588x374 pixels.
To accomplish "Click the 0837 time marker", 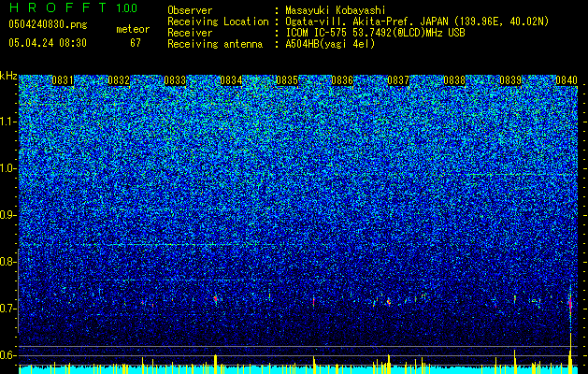I will (398, 80).
